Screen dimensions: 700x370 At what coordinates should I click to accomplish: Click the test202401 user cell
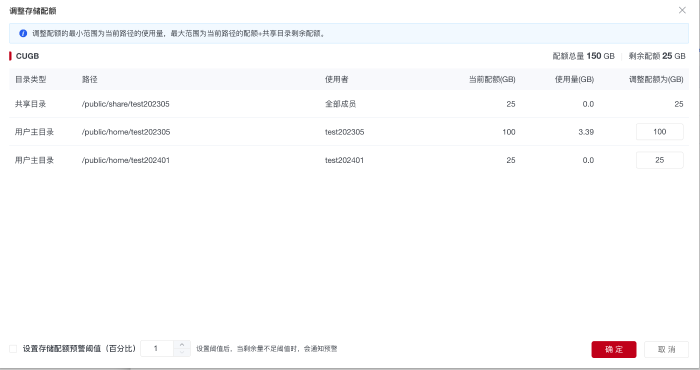pos(344,160)
